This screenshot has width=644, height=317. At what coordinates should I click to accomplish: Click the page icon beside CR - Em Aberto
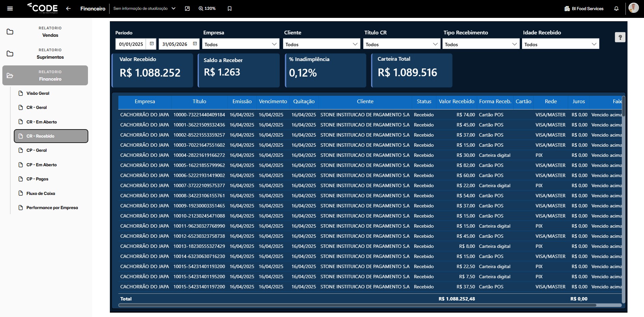[21, 122]
